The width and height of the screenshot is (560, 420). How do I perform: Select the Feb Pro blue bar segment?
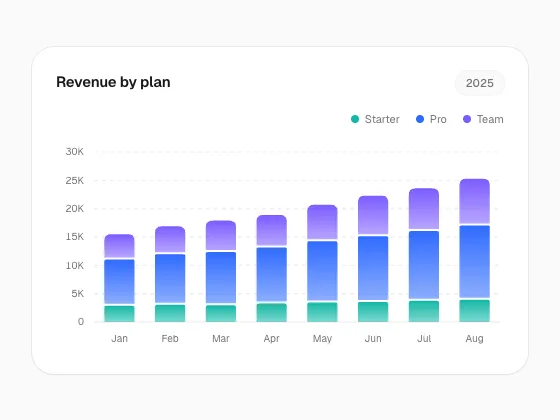pos(170,279)
